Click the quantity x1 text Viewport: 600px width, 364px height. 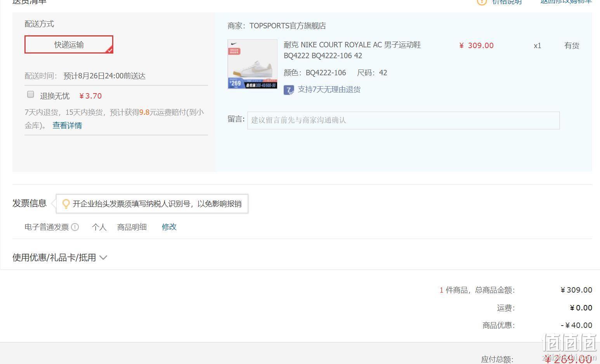(x=538, y=46)
